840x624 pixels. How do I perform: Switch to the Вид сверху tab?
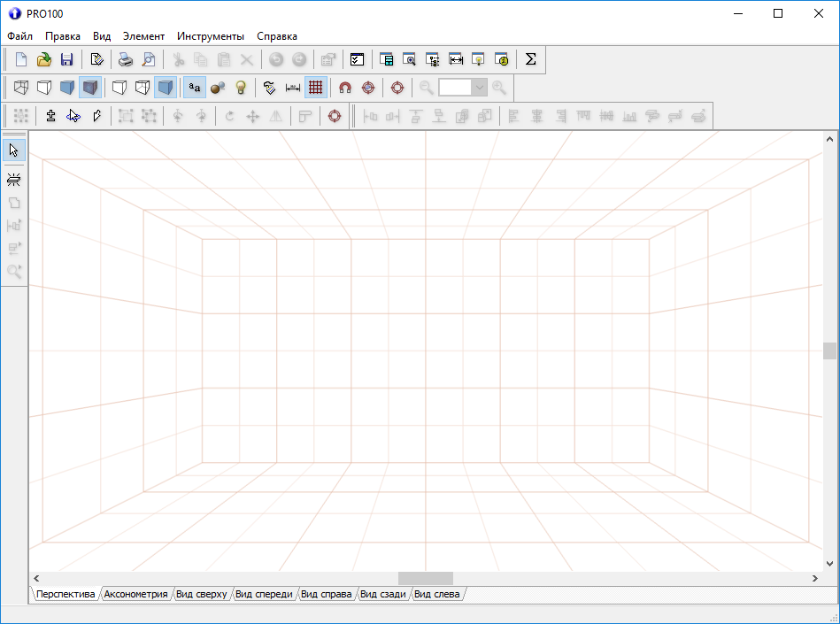point(202,594)
